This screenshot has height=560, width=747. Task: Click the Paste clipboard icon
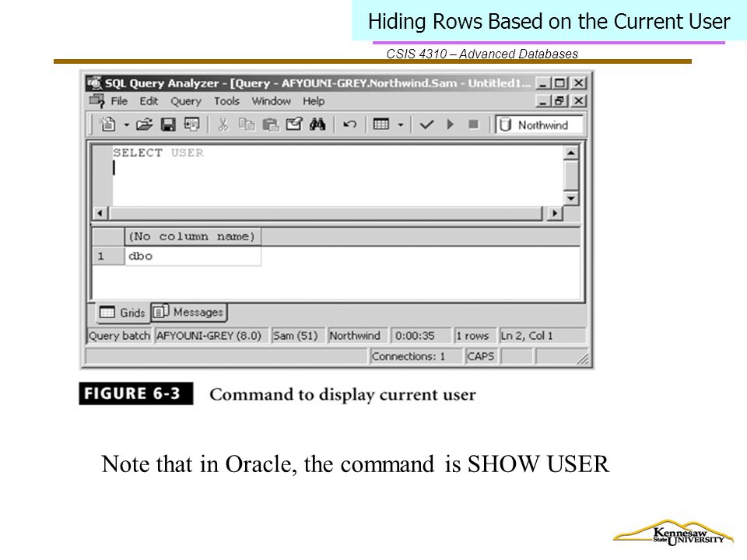tap(270, 124)
